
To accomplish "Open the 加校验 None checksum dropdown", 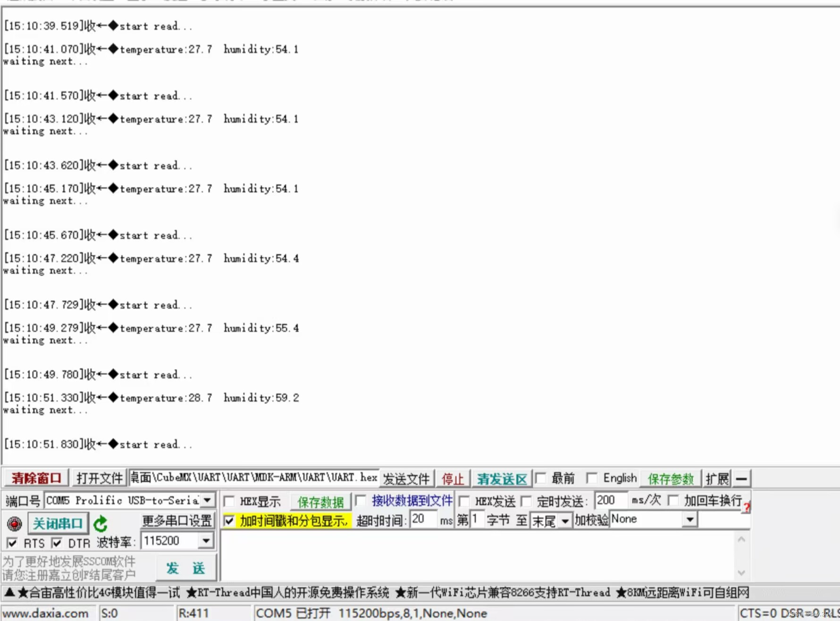I will pyautogui.click(x=690, y=520).
